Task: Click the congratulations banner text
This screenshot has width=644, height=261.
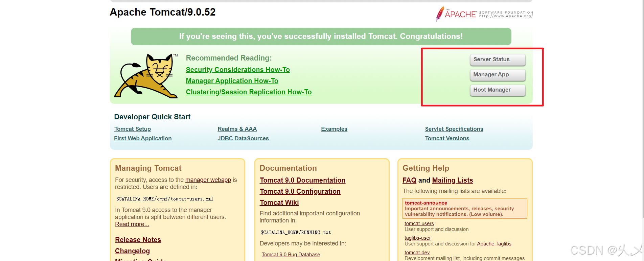Action: 321,36
